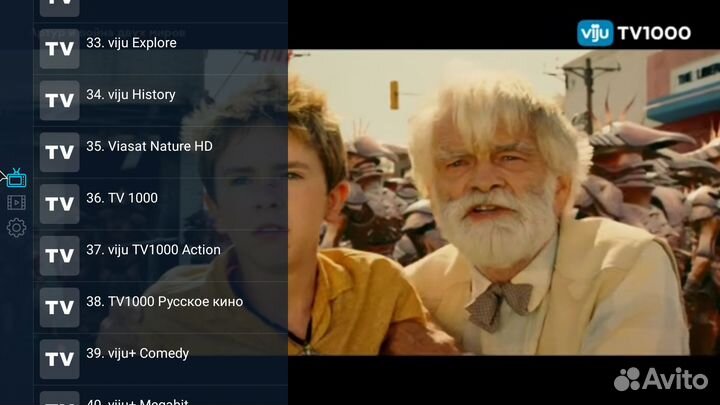Open the live TV section in sidebar
The height and width of the screenshot is (405, 720).
[16, 178]
